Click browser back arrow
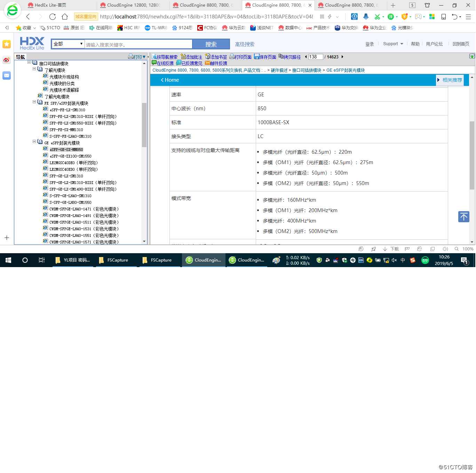The width and height of the screenshot is (476, 473). (x=28, y=17)
